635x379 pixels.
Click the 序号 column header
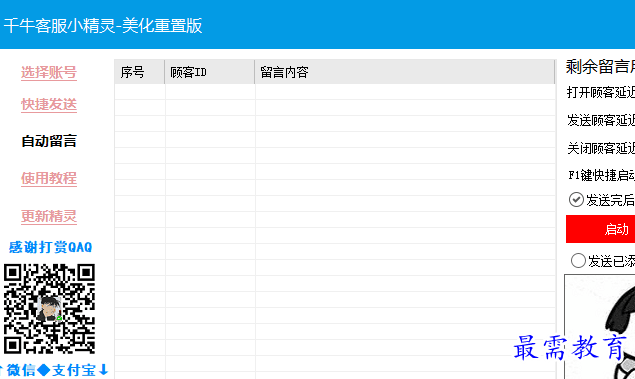coord(139,72)
